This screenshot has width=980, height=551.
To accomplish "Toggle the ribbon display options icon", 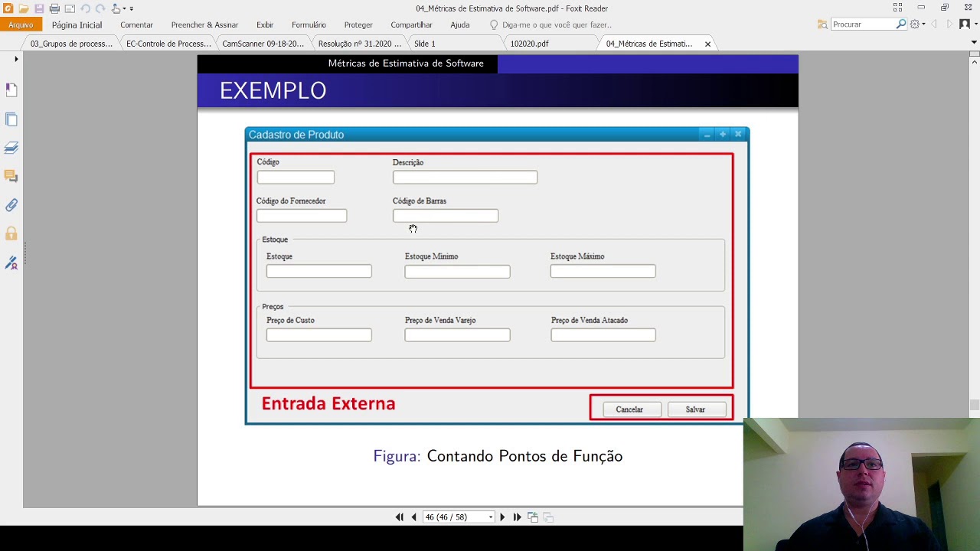I will [x=897, y=8].
